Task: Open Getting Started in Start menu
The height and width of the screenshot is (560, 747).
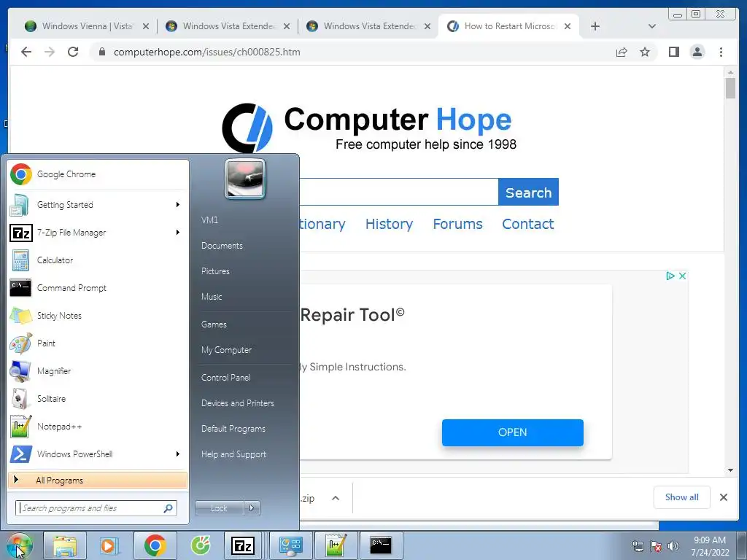Action: (x=98, y=205)
